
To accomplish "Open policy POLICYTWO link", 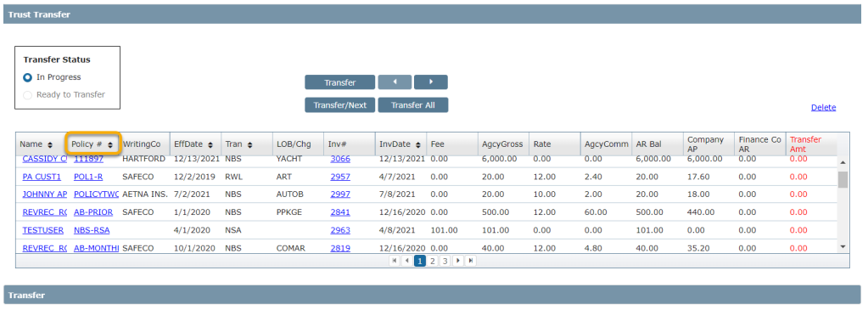I will tap(97, 194).
